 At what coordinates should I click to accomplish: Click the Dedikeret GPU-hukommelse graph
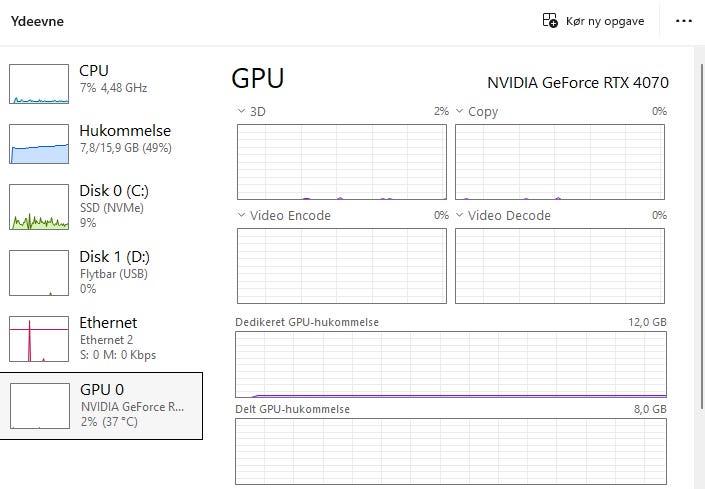[451, 365]
